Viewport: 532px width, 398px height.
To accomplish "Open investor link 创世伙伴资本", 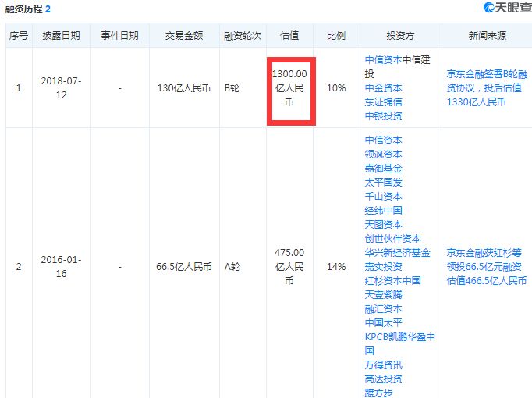I will pyautogui.click(x=392, y=239).
